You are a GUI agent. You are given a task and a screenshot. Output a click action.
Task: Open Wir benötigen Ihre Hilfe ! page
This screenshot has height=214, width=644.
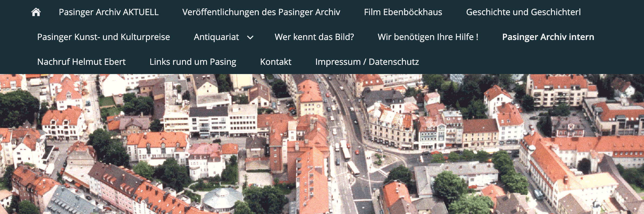point(428,37)
